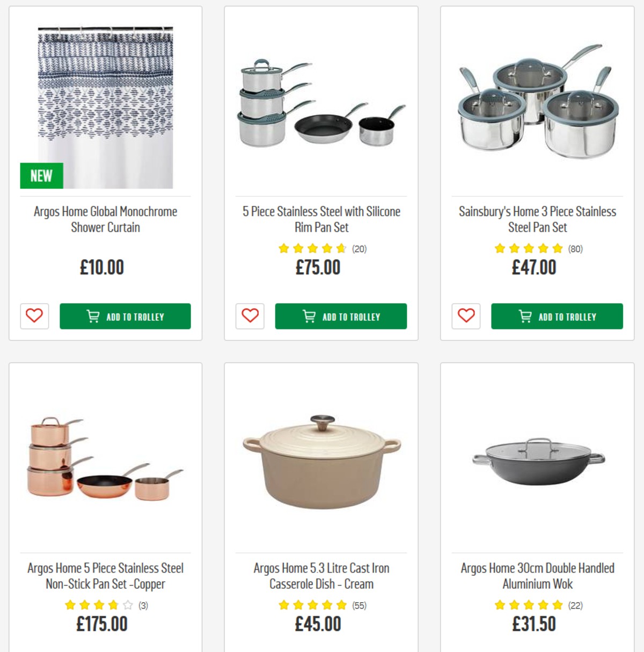The image size is (644, 652).
Task: Open the (80) reviews link for Sainsbury's 3 Piece Pan Set
Action: 576,248
